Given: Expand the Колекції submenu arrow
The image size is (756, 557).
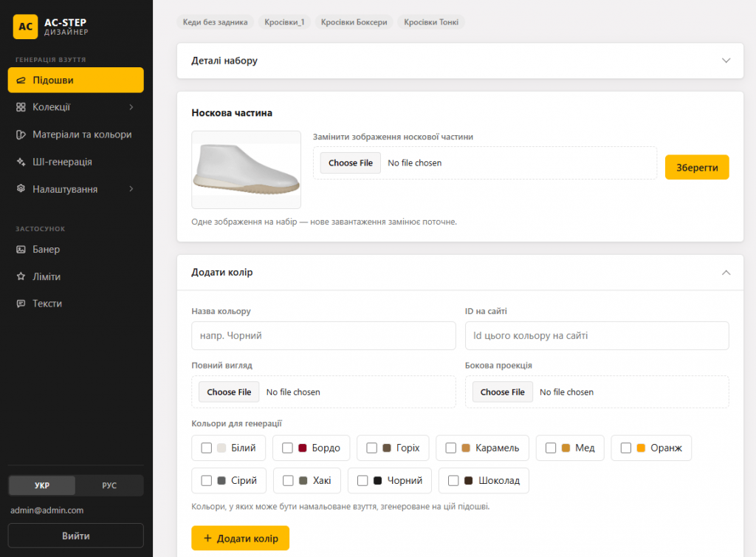Looking at the screenshot, I should pos(131,107).
